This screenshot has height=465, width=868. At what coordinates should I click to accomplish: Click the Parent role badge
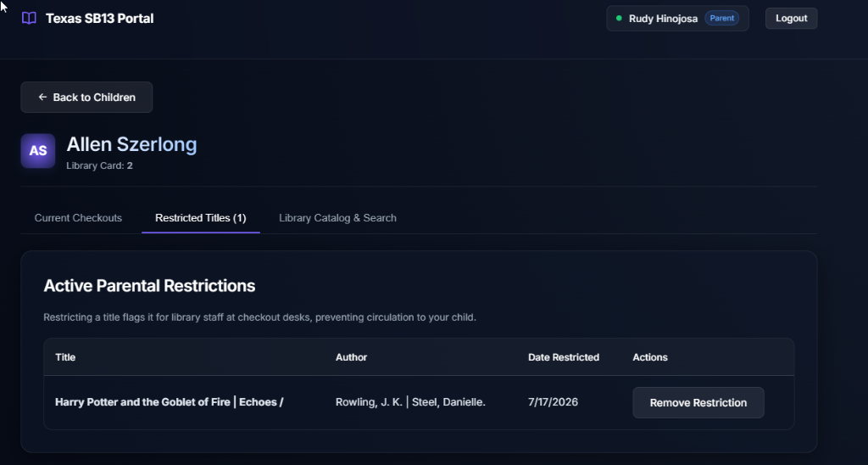tap(722, 19)
